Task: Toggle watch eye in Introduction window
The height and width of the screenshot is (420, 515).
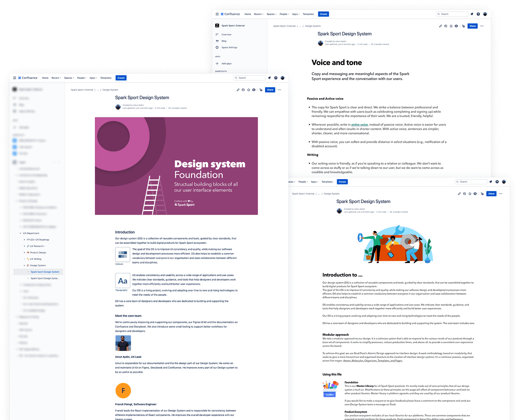Action: 475,194
